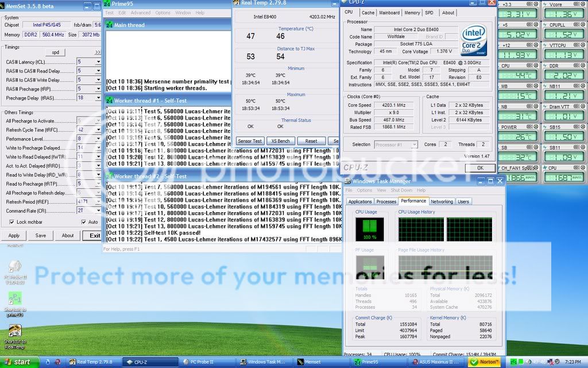Switch to ASUS Maximus II from the taskbar
Viewport: 588px width, 368px height.
(437, 362)
